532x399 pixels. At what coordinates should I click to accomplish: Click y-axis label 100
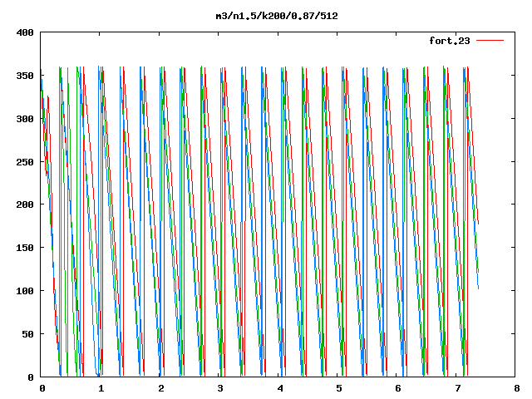[x=25, y=291]
